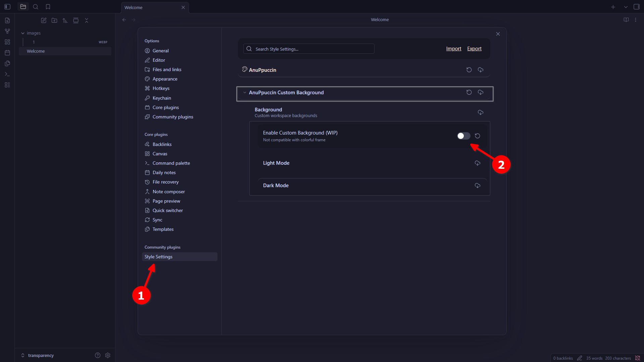
Task: Open graph view from the ribbon
Action: 7,31
